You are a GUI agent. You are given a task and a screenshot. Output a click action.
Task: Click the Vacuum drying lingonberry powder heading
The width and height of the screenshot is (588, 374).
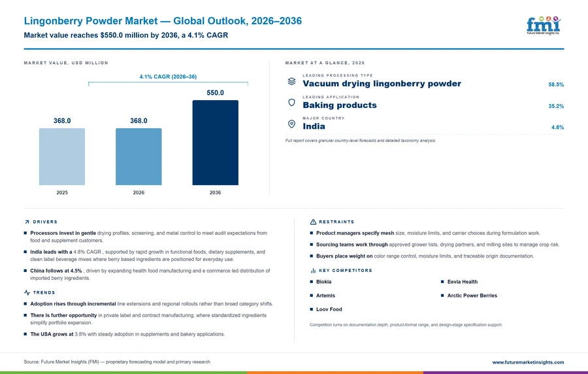pyautogui.click(x=382, y=84)
